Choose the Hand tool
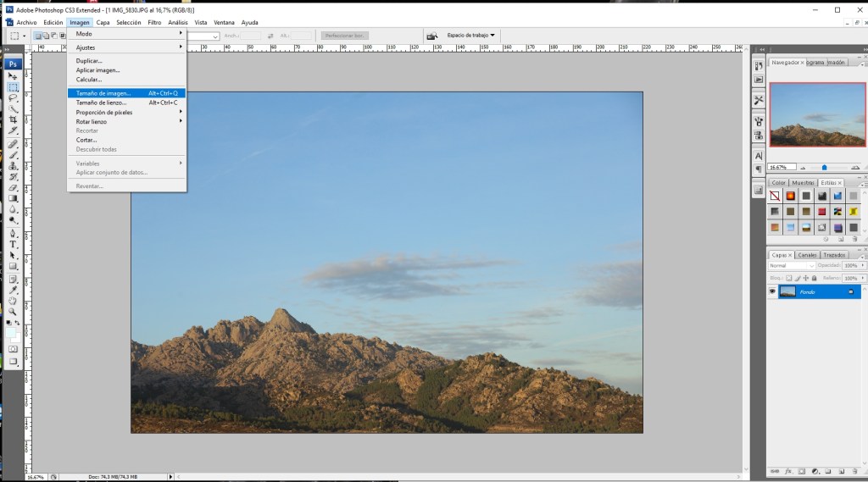The height and width of the screenshot is (482, 868). click(x=14, y=300)
